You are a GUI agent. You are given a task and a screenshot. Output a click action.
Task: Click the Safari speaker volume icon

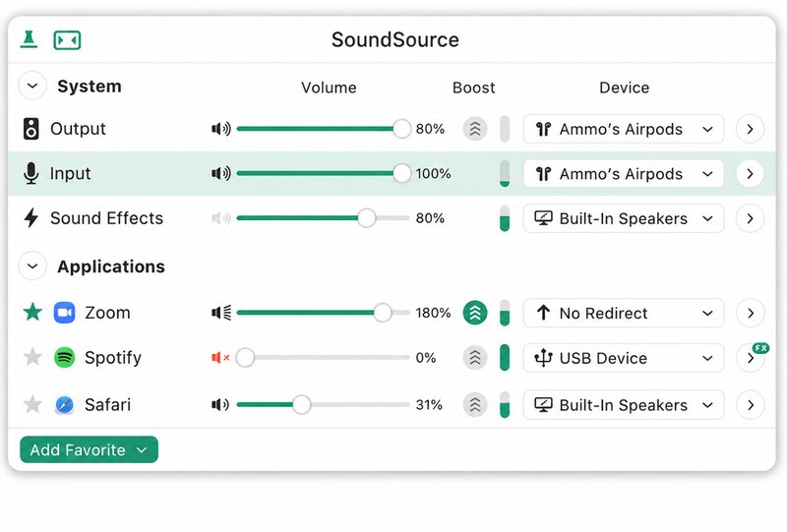click(219, 404)
